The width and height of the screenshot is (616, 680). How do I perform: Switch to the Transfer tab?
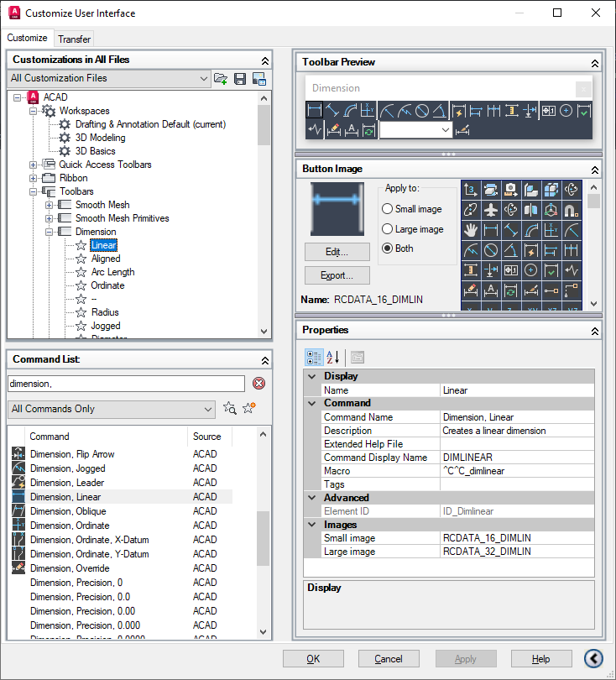tap(74, 39)
